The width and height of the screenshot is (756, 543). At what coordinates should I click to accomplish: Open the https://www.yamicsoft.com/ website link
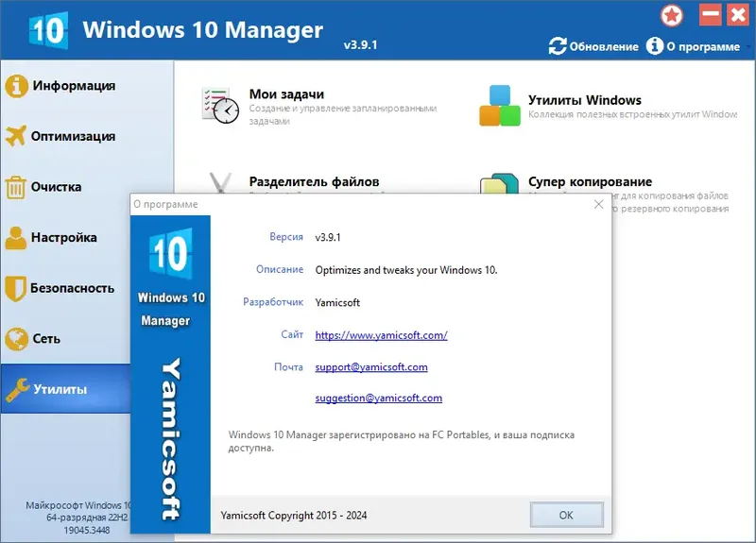click(x=382, y=335)
